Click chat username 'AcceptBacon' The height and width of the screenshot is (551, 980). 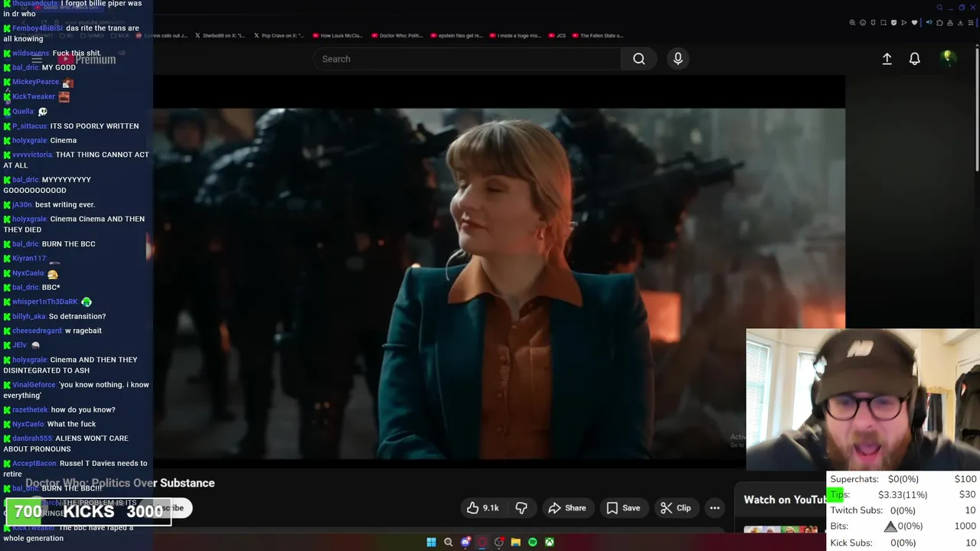(34, 463)
